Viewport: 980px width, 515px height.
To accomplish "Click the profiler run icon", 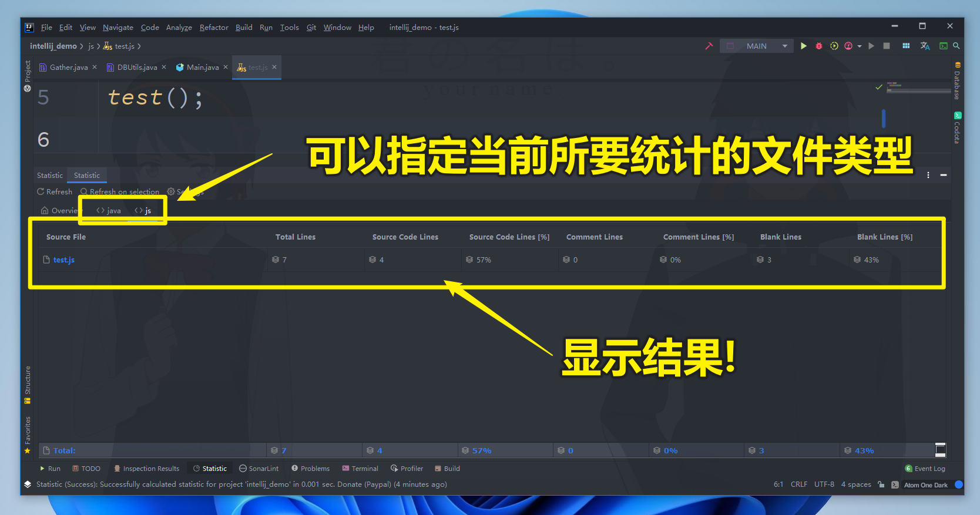I will (x=848, y=46).
